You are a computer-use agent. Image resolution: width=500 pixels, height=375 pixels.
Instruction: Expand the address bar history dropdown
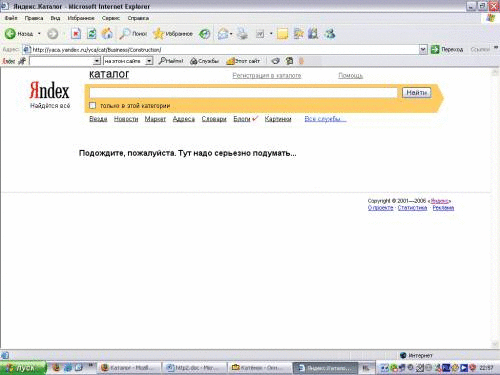coord(423,50)
